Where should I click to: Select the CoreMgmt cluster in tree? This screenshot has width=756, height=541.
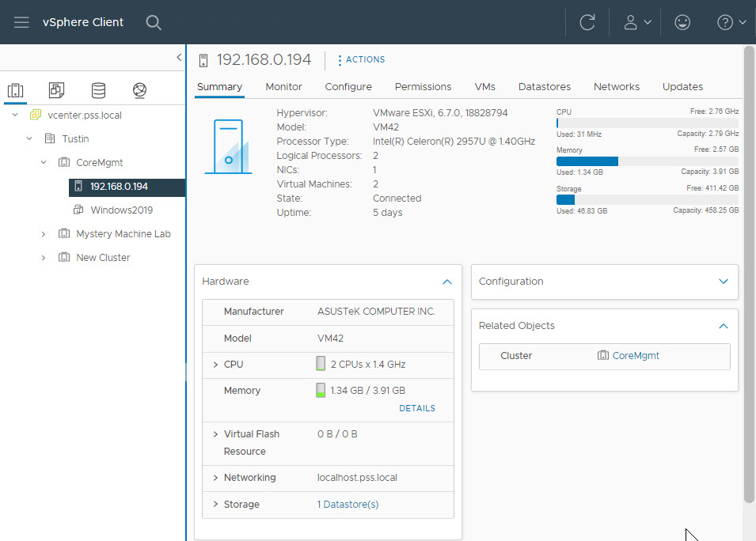[99, 162]
